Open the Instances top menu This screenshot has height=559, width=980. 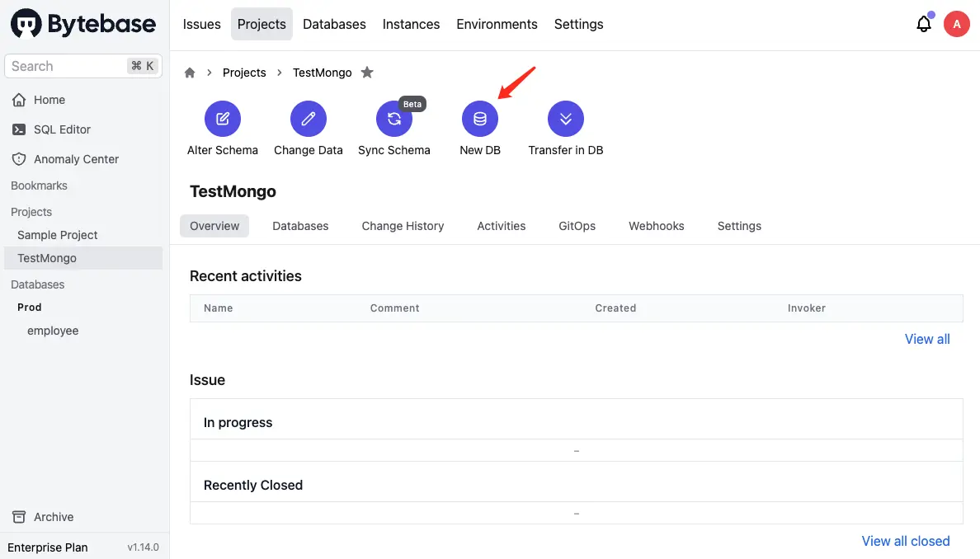pos(412,25)
